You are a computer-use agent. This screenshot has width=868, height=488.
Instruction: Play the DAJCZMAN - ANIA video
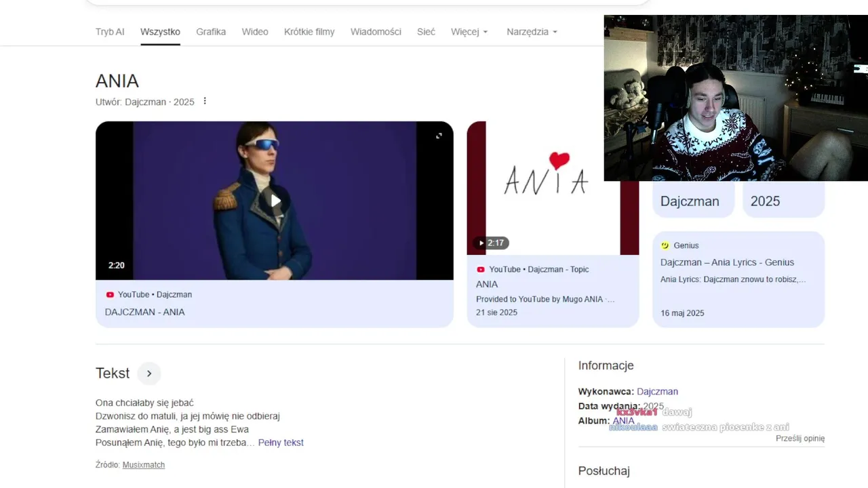click(275, 201)
